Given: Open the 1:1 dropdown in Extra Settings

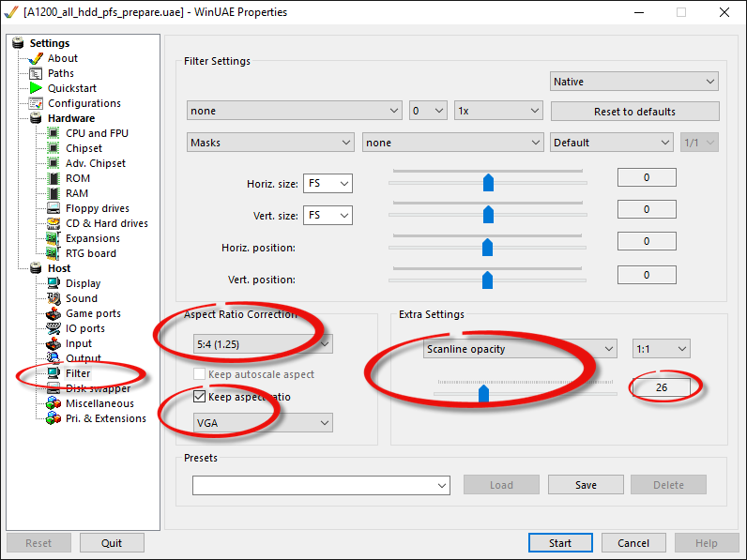Looking at the screenshot, I should click(x=661, y=349).
